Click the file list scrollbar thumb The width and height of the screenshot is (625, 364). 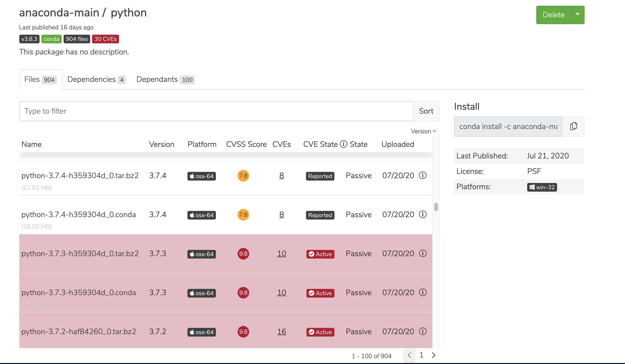436,207
